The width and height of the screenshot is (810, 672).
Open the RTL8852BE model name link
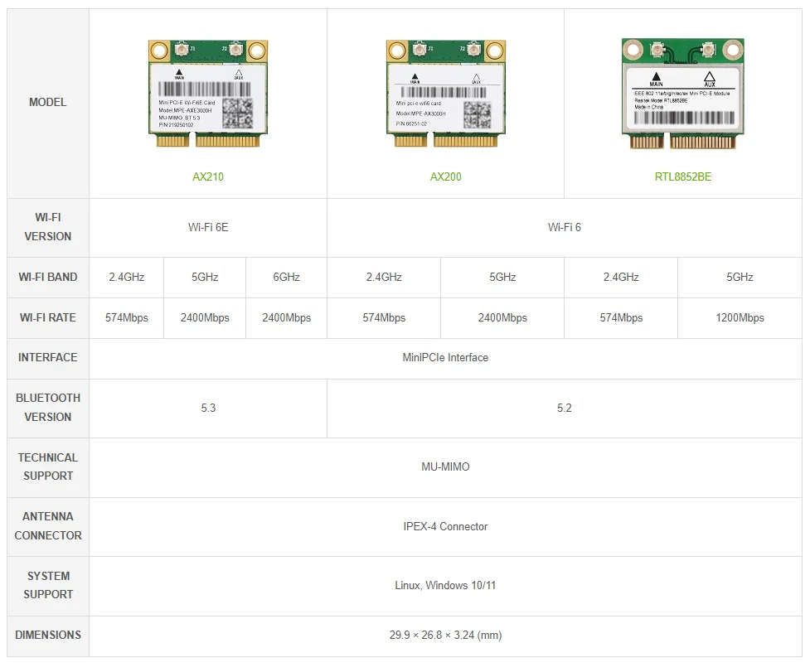pyautogui.click(x=682, y=176)
